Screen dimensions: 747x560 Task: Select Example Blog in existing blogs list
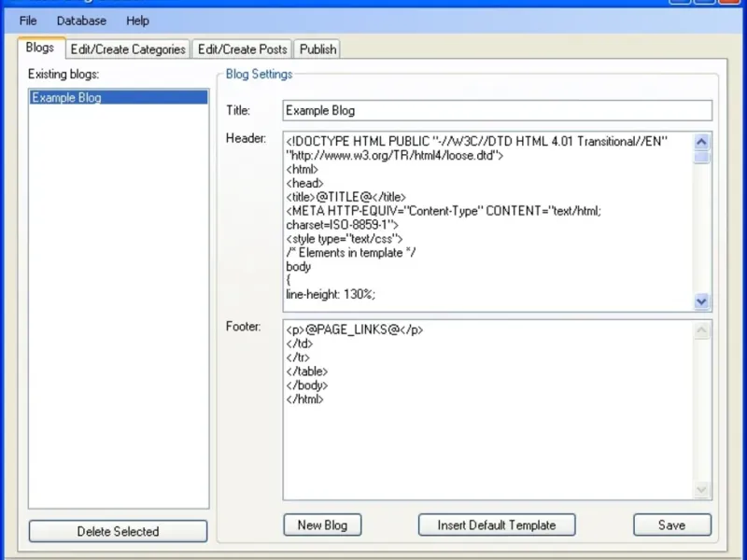point(119,98)
